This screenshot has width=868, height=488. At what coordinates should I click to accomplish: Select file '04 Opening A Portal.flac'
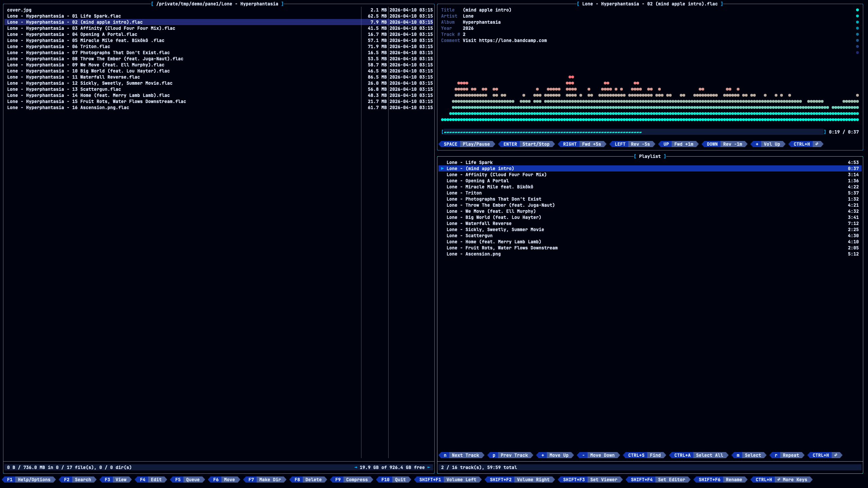point(219,34)
